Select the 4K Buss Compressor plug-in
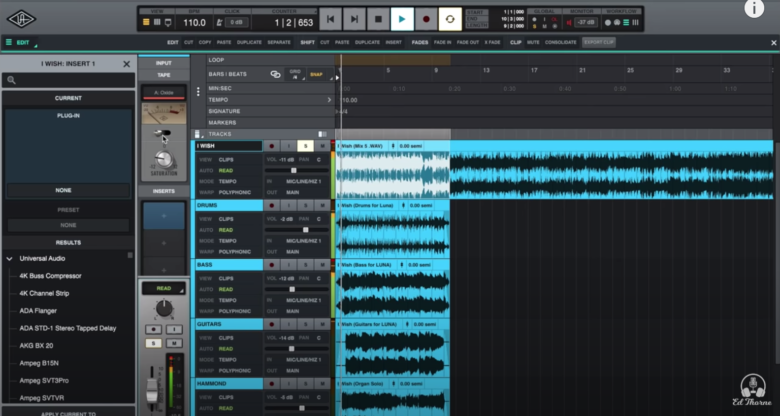780x416 pixels. tap(50, 276)
